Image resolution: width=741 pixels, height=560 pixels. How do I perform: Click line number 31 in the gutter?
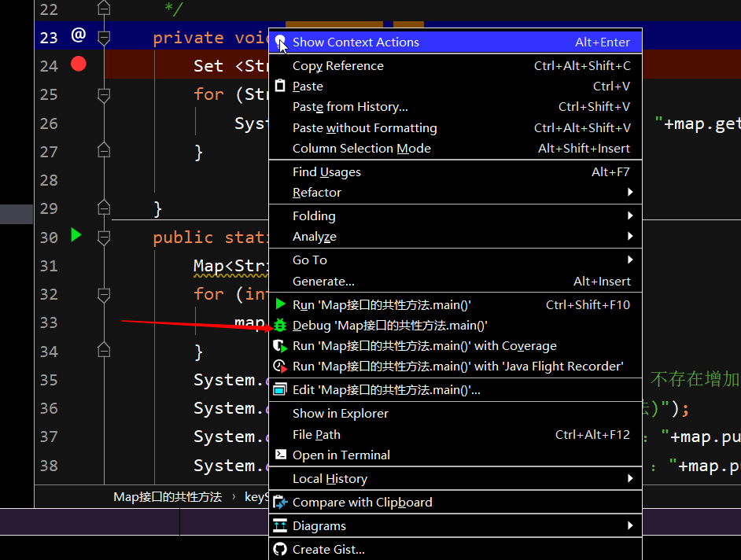pos(49,266)
